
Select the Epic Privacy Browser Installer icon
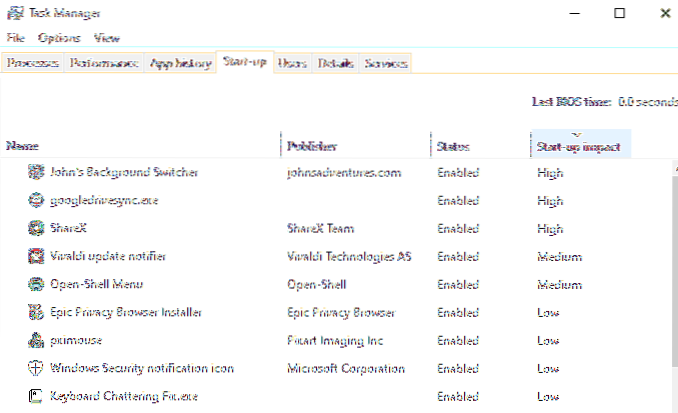[x=36, y=312]
